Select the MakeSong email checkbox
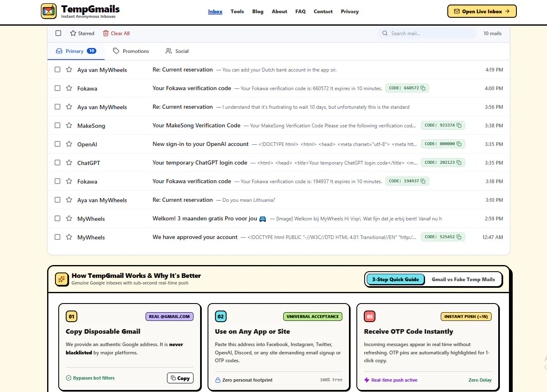547x392 pixels. [57, 125]
